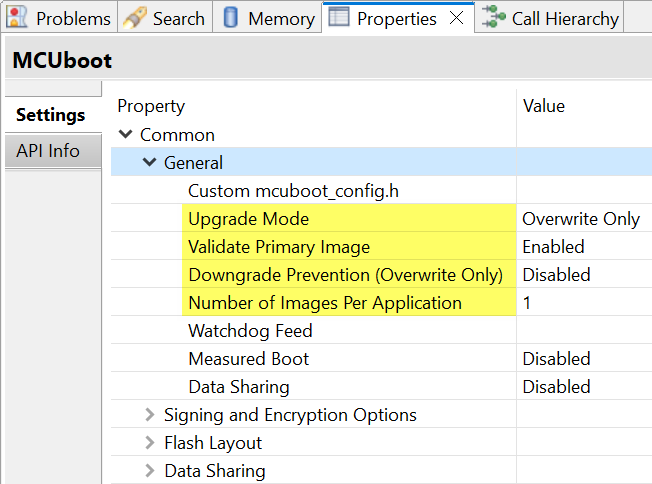
Task: Change the Validate Primary Image Enabled value
Action: (x=584, y=247)
